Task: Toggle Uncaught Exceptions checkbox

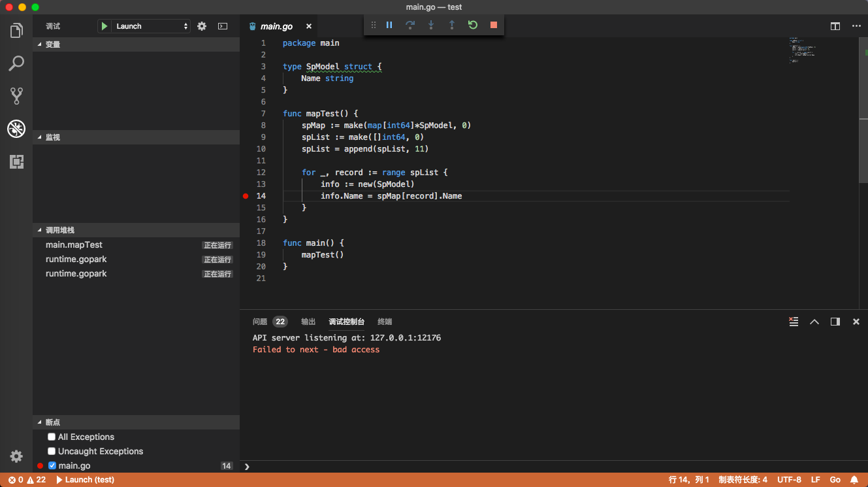Action: pos(52,451)
